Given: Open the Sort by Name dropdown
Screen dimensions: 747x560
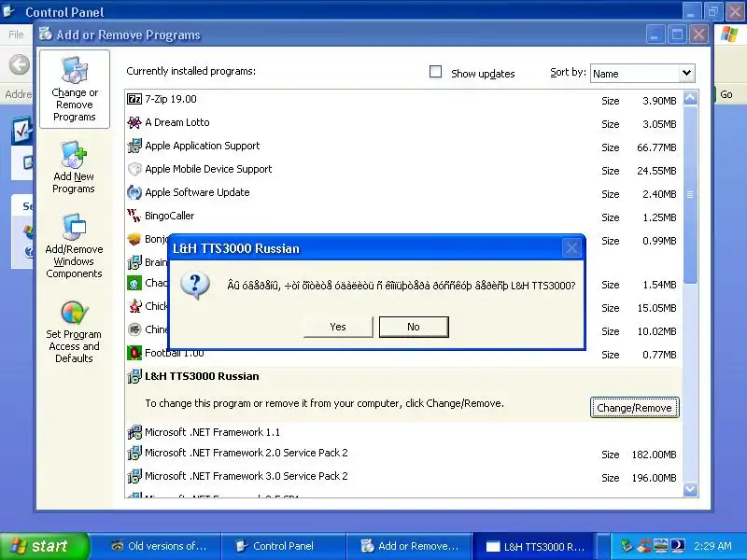Looking at the screenshot, I should point(686,74).
